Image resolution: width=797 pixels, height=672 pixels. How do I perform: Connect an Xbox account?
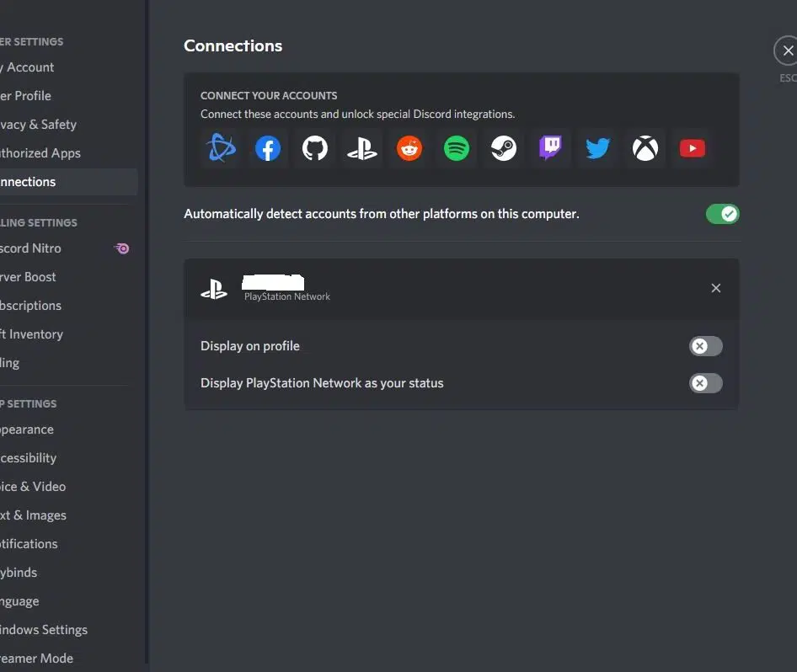point(645,148)
